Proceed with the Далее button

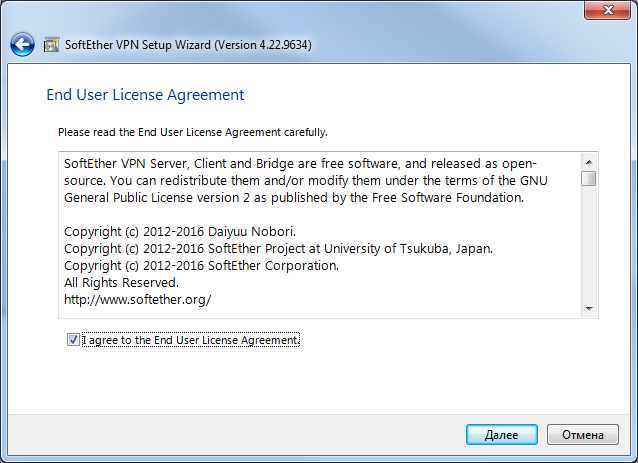501,435
